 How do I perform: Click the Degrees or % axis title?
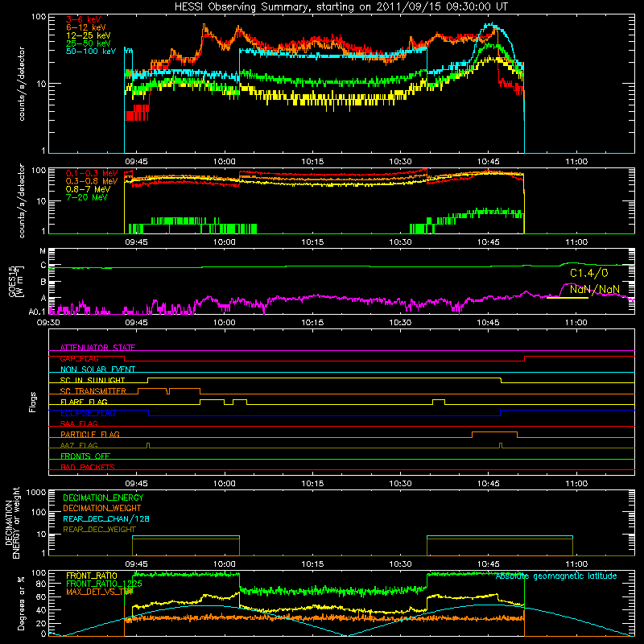coord(21,604)
